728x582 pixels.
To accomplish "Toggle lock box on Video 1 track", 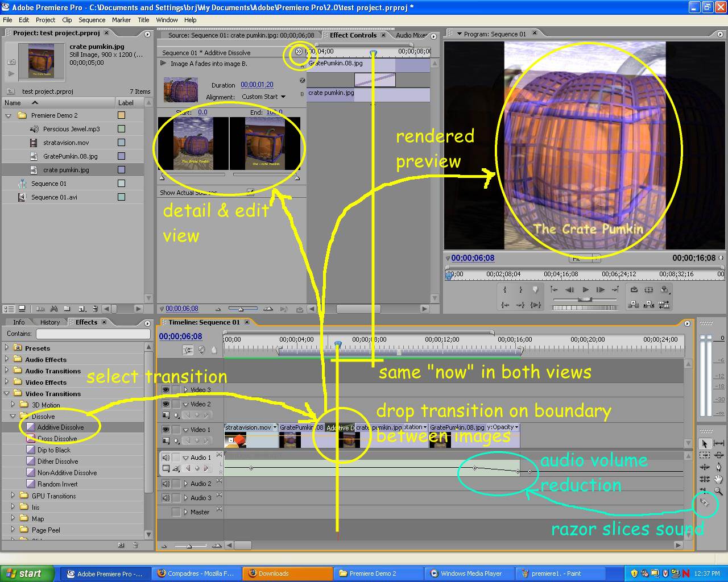I will (176, 430).
